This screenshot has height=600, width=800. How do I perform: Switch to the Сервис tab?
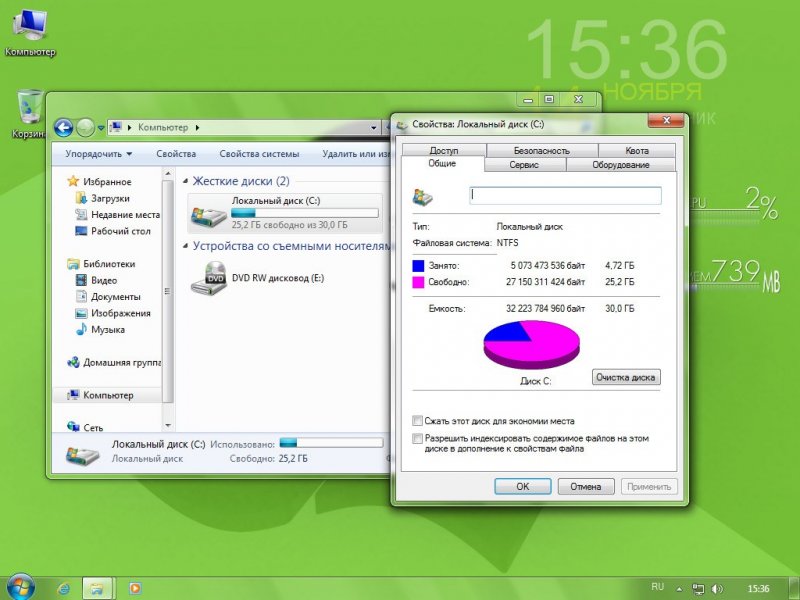coord(524,164)
